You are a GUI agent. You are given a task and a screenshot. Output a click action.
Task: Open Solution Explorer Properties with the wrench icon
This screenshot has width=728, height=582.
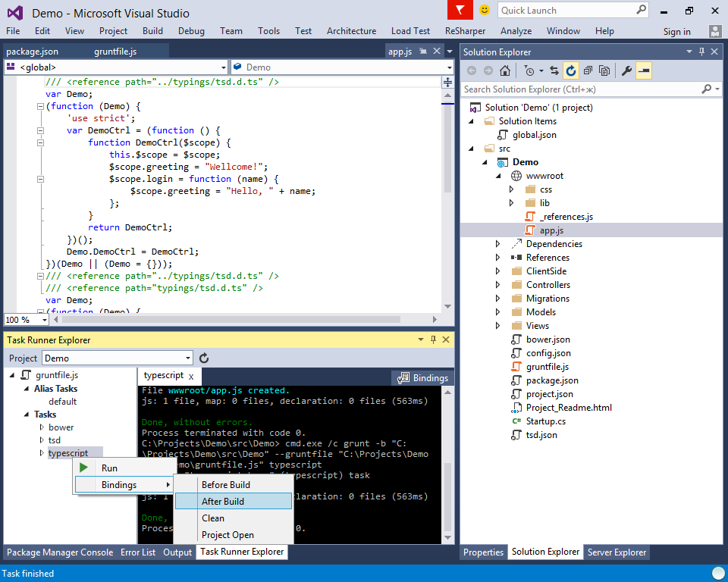(x=627, y=70)
